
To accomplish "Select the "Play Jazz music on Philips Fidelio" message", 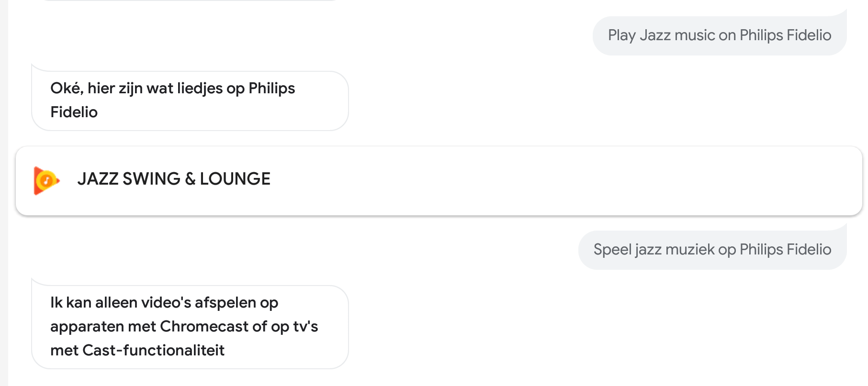I will [x=719, y=35].
